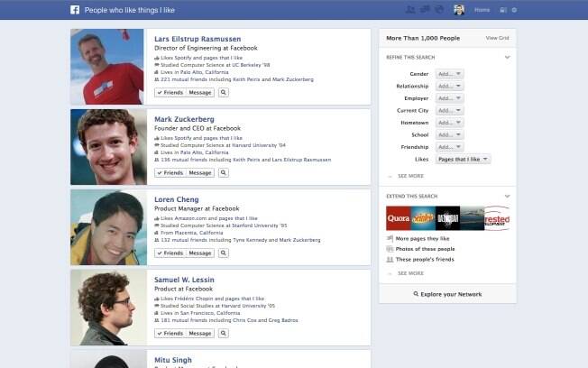This screenshot has height=368, width=588.
Task: Click search icon on Lars Rasmussen's card
Action: (224, 93)
